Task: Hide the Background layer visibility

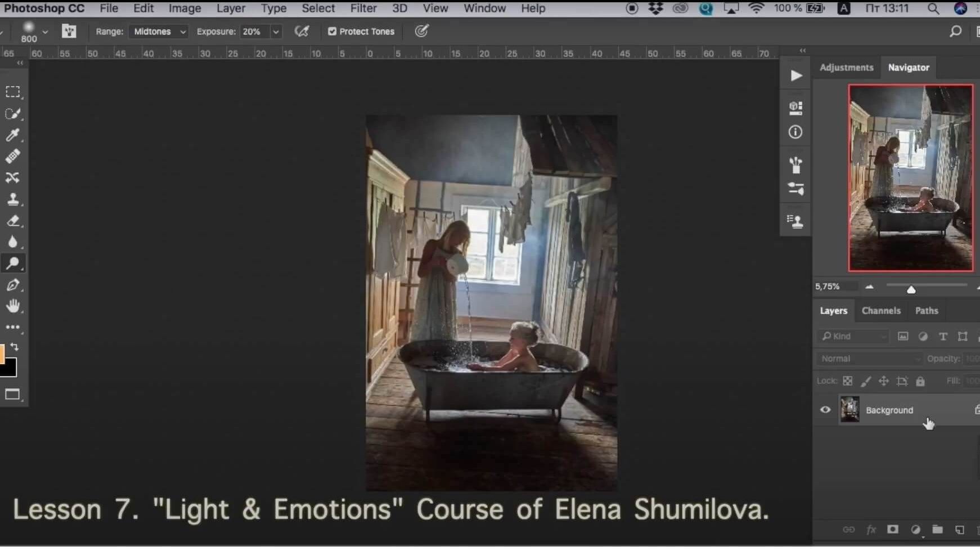Action: 825,410
